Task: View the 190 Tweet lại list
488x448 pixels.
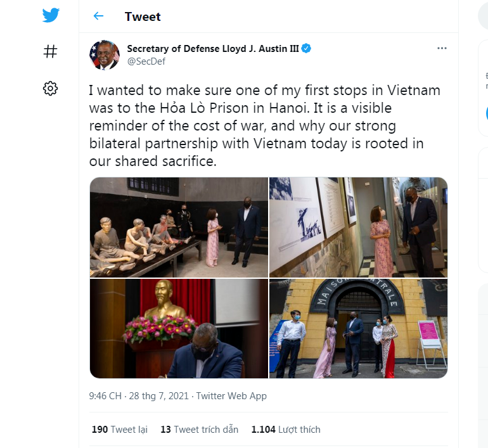Action: tap(120, 430)
